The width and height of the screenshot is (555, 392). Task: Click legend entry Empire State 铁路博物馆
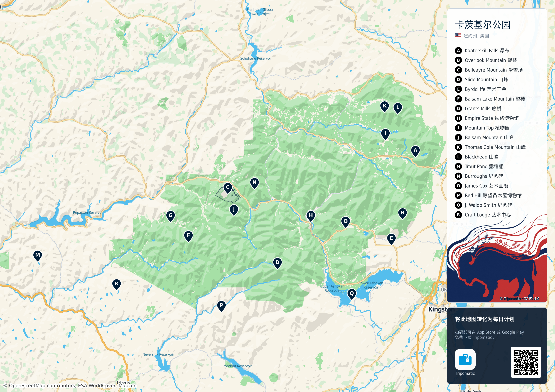click(487, 118)
